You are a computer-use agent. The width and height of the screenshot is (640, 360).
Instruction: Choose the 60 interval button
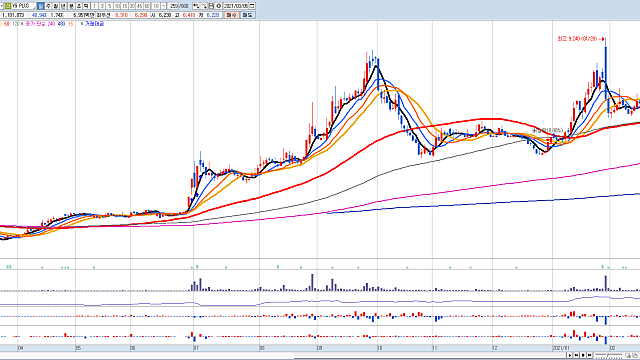(x=147, y=6)
